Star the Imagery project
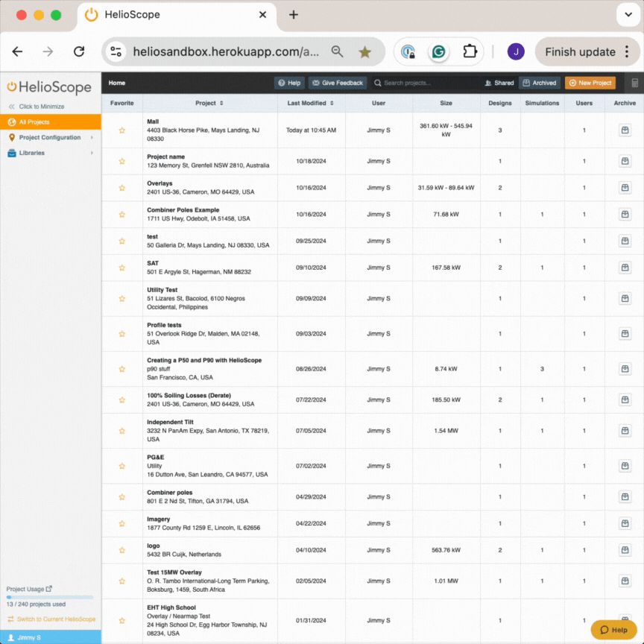Screen dimensions: 644x644 coord(122,524)
